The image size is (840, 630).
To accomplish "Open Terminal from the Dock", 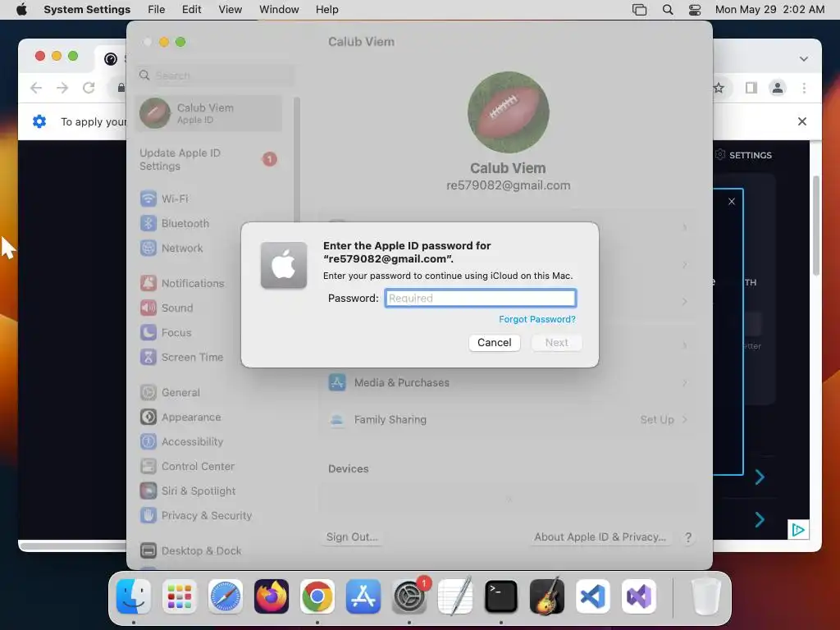I will coord(501,596).
